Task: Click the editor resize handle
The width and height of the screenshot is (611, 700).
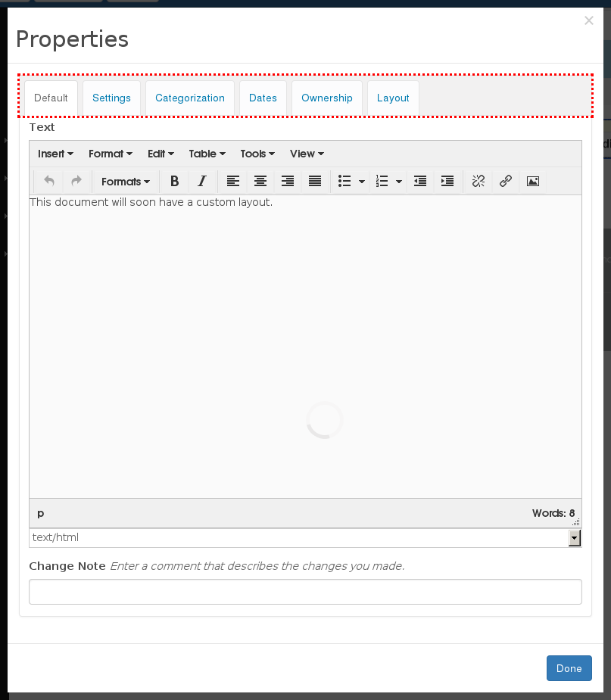Action: [577, 522]
